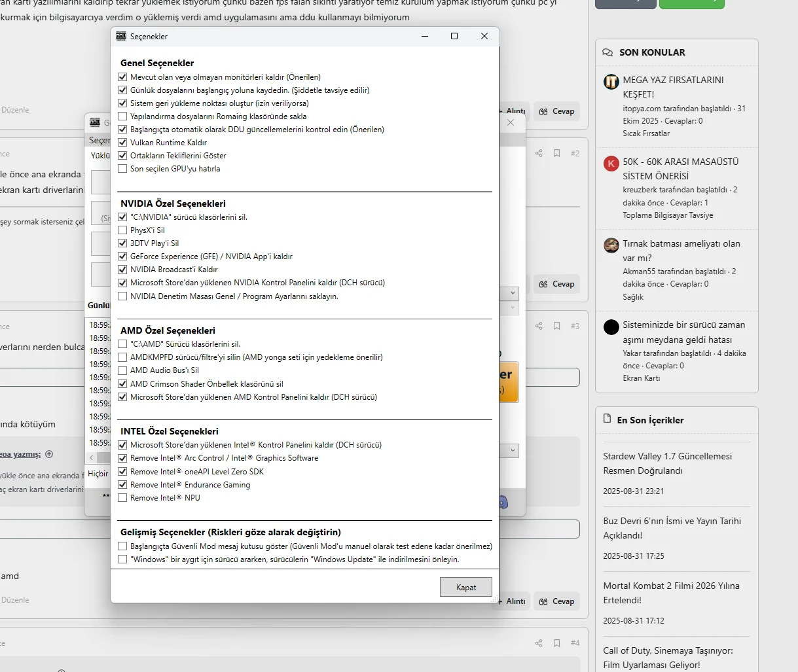Click 'Ekran Kartı' category link

coord(641,378)
